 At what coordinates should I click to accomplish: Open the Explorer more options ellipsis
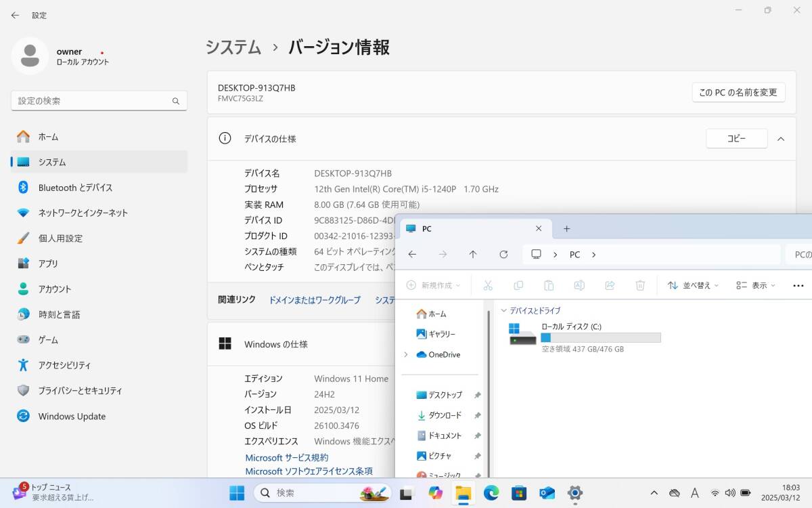click(x=798, y=286)
